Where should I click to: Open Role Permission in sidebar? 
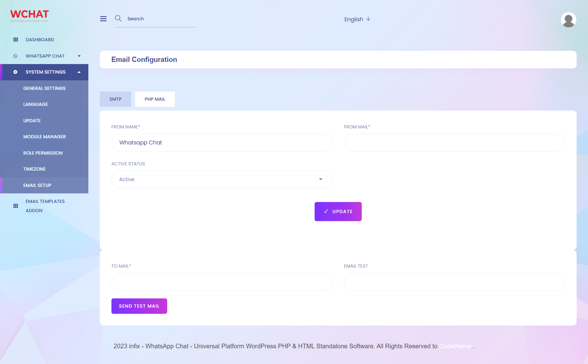(43, 153)
